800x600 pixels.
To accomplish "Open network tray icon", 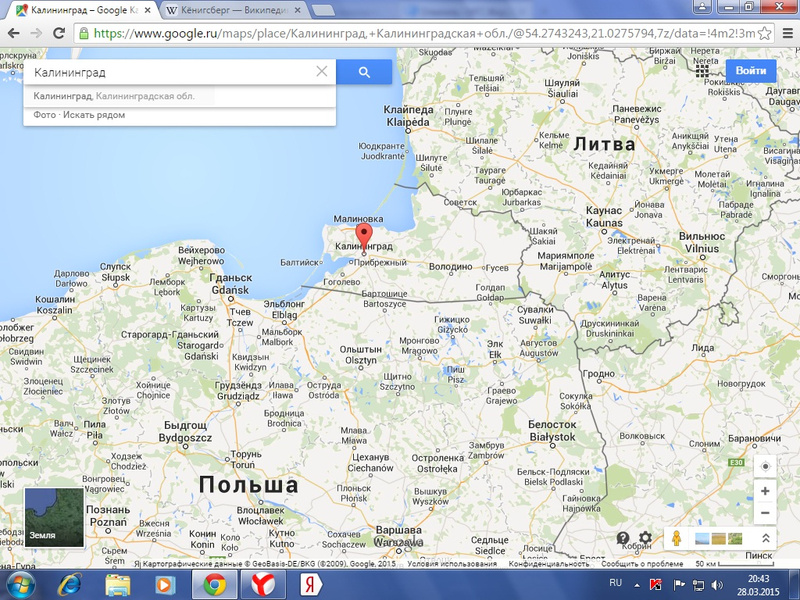I will 697,585.
